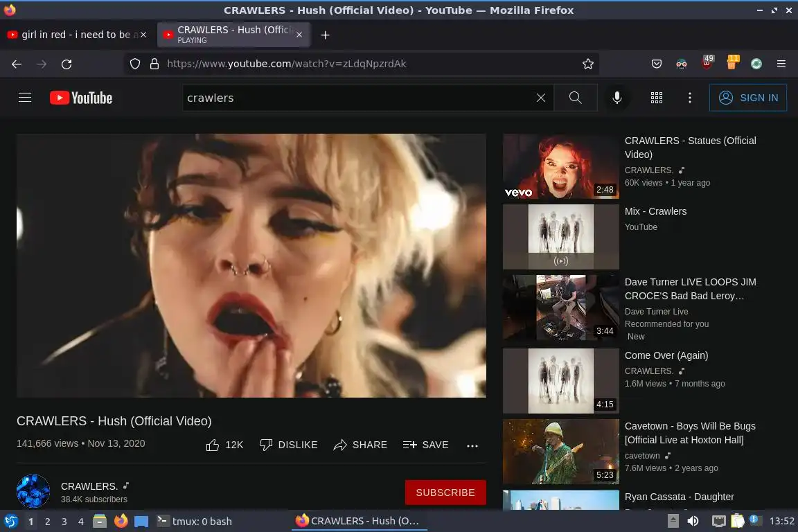Open the tray icon left of the volume control
This screenshot has width=798, height=532.
[673, 521]
